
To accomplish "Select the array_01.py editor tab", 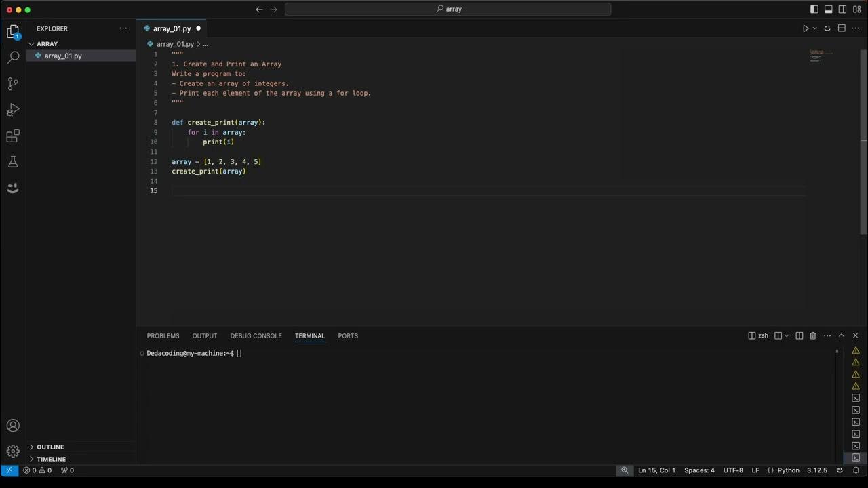I will pos(172,28).
